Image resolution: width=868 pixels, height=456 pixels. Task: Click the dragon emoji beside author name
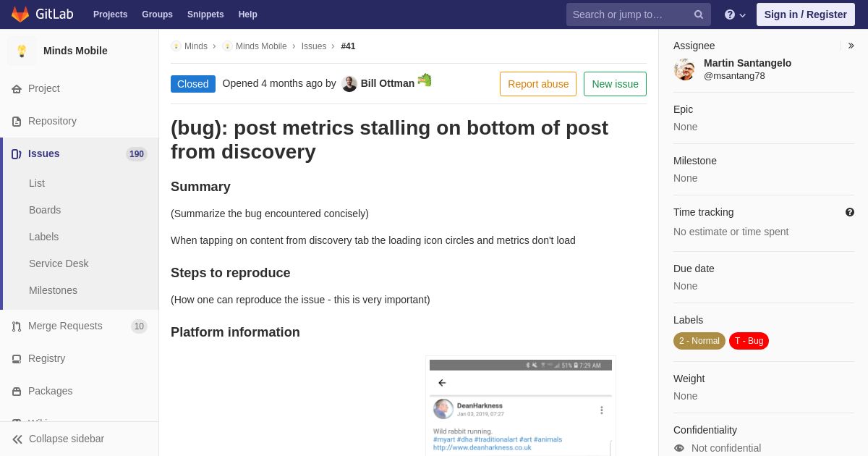click(x=425, y=80)
